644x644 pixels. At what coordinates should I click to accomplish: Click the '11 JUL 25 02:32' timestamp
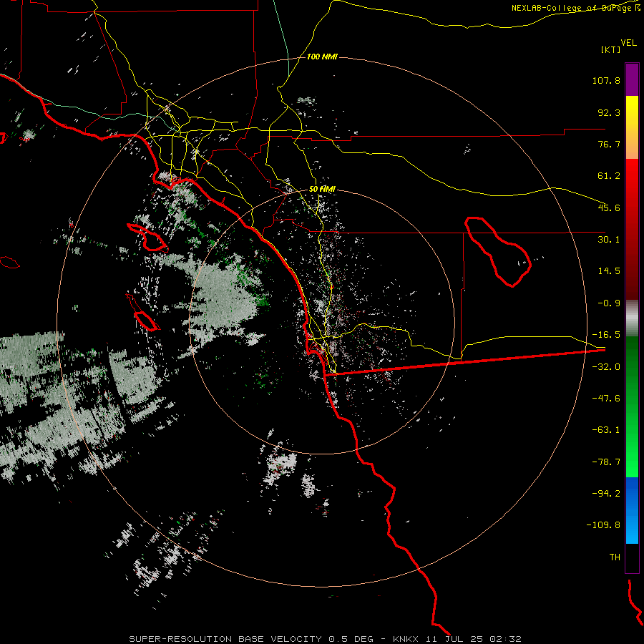point(474,639)
